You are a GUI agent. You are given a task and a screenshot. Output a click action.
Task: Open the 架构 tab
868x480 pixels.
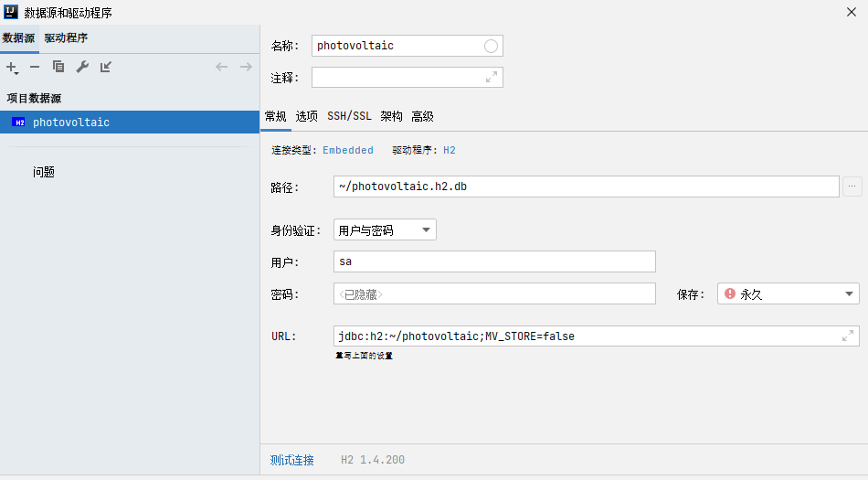(x=391, y=116)
